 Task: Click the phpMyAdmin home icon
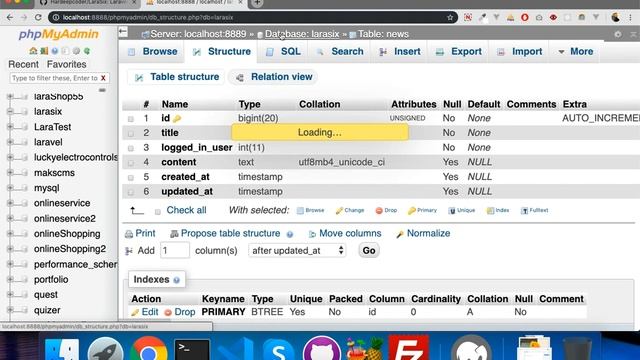pyautogui.click(x=33, y=51)
